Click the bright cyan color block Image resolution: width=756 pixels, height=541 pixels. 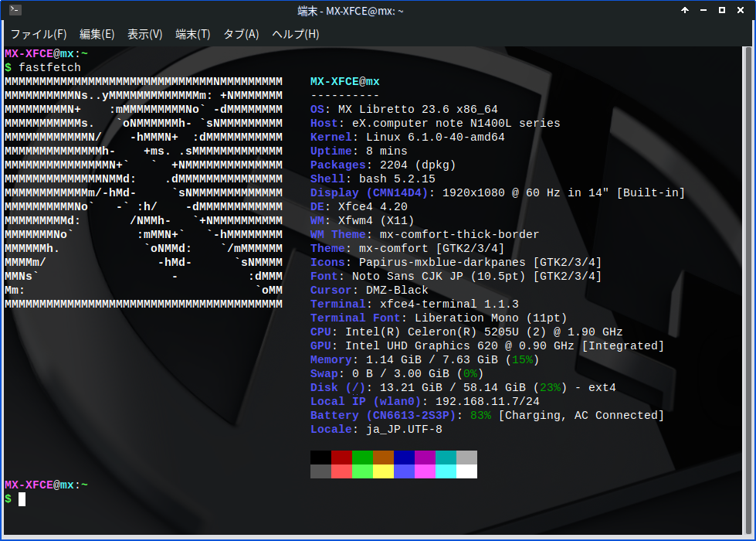coord(446,471)
